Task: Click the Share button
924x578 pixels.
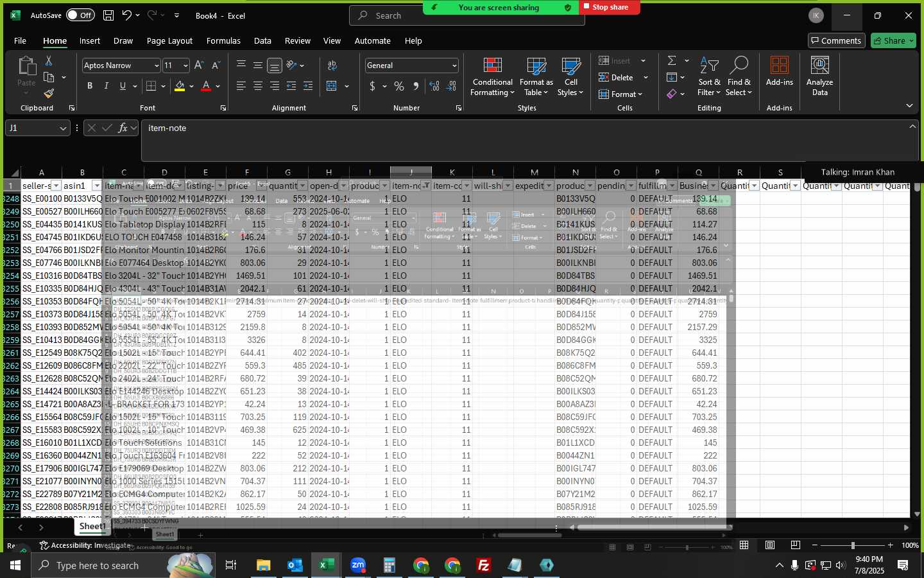Action: pyautogui.click(x=894, y=40)
